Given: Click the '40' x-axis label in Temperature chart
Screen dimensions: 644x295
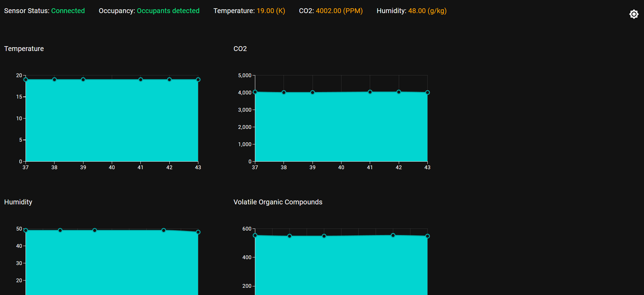Looking at the screenshot, I should pyautogui.click(x=112, y=167).
